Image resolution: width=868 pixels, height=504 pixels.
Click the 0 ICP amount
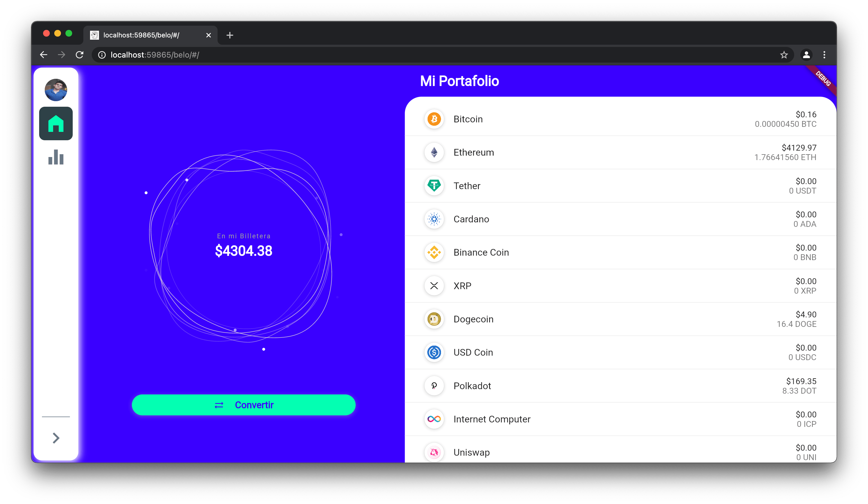(x=806, y=424)
